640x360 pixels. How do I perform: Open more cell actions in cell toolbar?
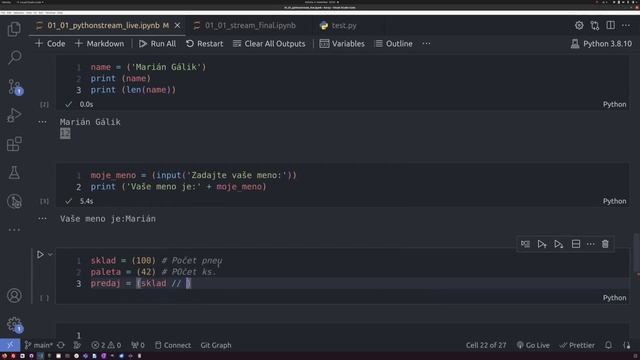pyautogui.click(x=591, y=244)
